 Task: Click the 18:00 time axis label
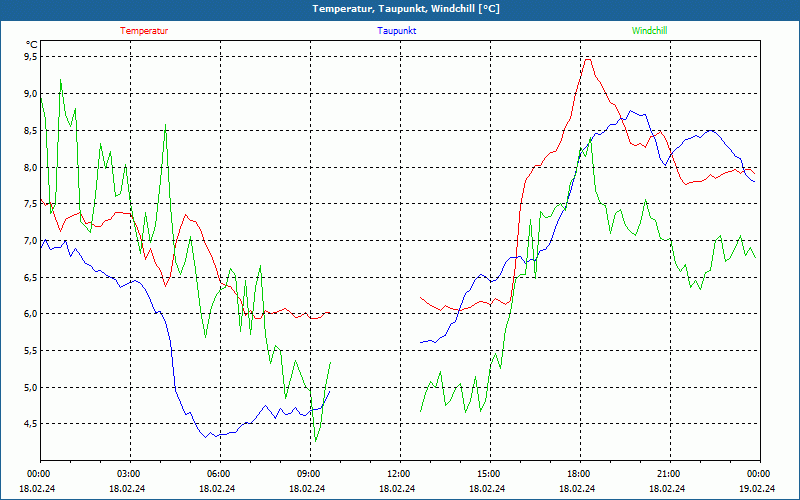(578, 474)
